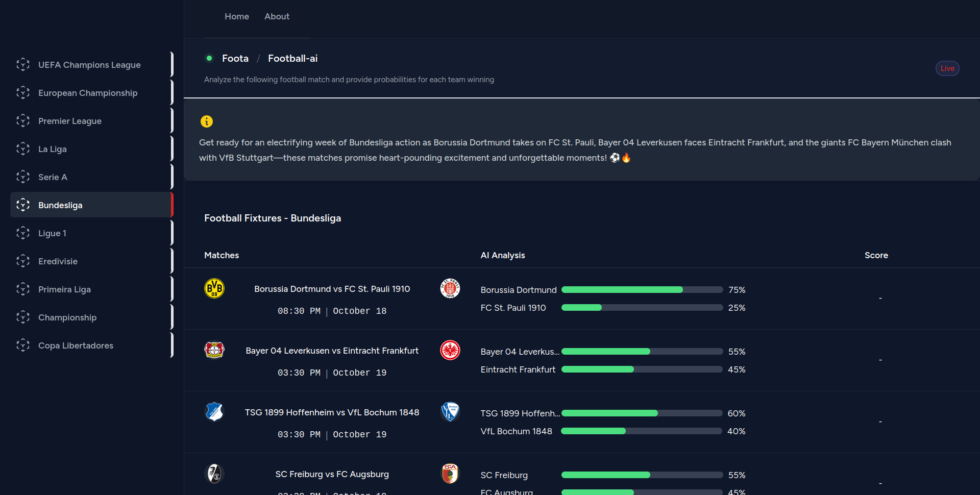
Task: Select Premier League in sidebar
Action: coord(92,120)
